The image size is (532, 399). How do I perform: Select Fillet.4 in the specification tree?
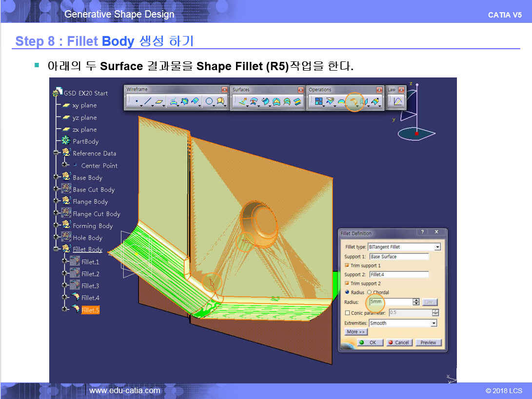click(90, 298)
